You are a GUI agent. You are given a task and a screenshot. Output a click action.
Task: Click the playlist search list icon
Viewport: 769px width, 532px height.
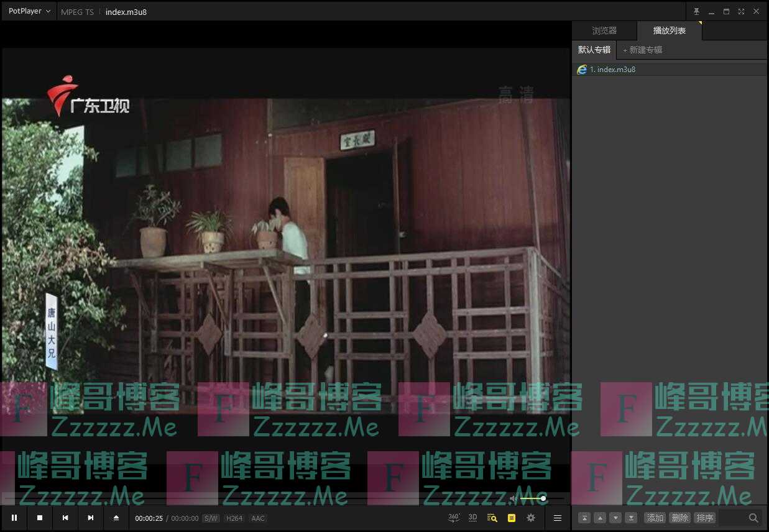pyautogui.click(x=492, y=518)
